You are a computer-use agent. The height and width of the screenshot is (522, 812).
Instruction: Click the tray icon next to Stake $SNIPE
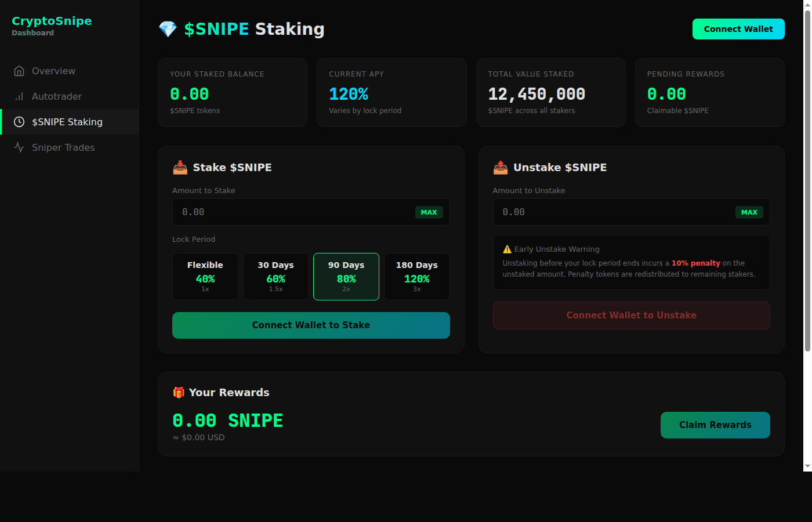coord(180,167)
